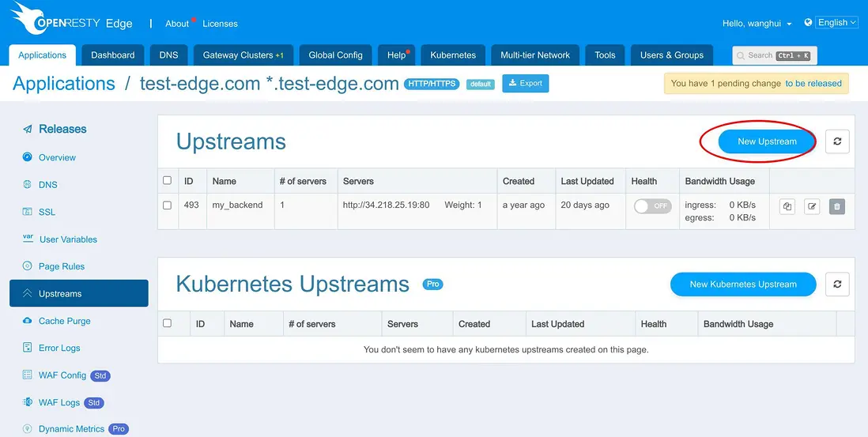Click the server address http://34.218.25.19:80

[386, 205]
